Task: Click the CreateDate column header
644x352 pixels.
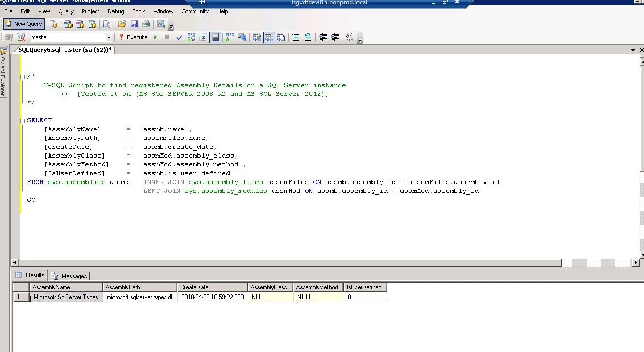Action: [x=212, y=287]
